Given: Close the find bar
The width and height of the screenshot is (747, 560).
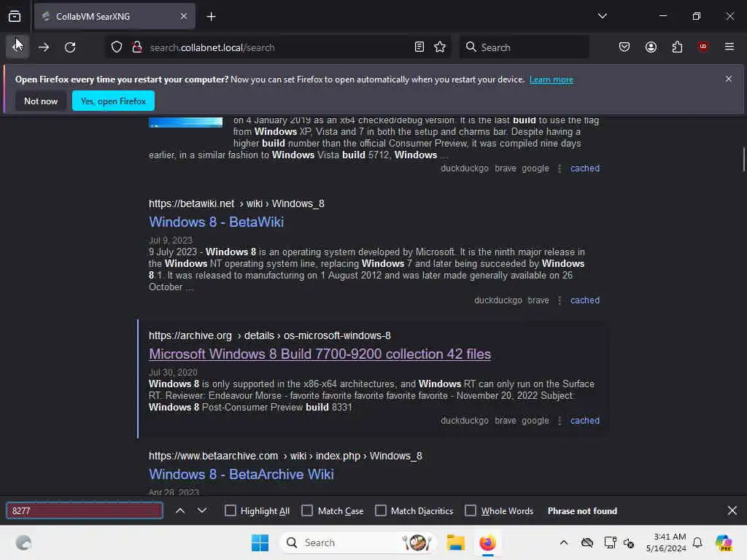Looking at the screenshot, I should click(x=732, y=510).
